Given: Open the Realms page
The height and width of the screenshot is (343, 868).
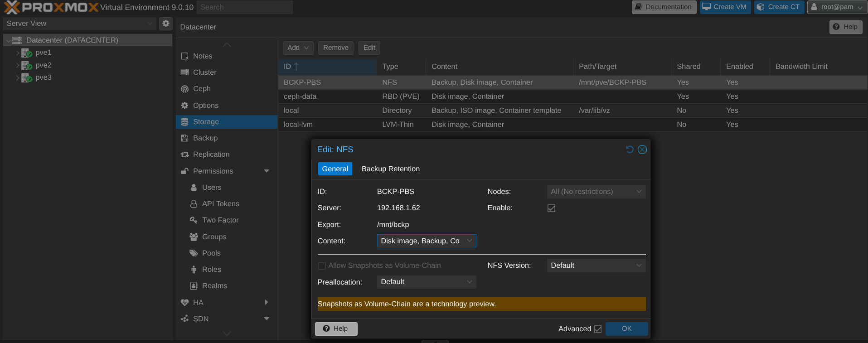Looking at the screenshot, I should (x=214, y=286).
